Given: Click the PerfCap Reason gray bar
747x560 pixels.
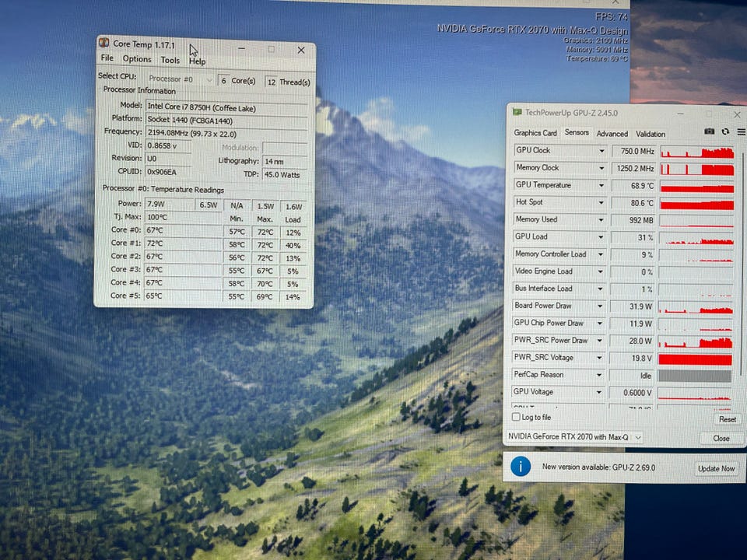Looking at the screenshot, I should [x=695, y=376].
